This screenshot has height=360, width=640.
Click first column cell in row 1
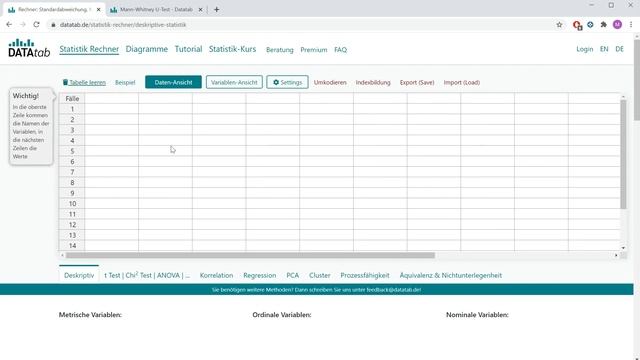pos(111,109)
